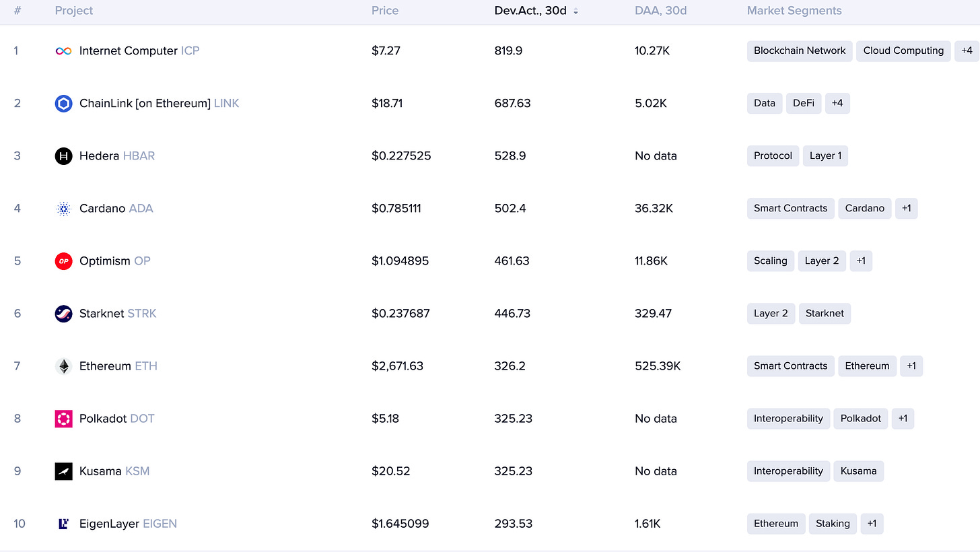Select Ethereum tag in Ethereum row

point(867,366)
